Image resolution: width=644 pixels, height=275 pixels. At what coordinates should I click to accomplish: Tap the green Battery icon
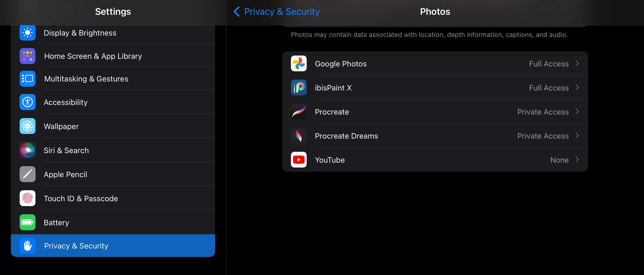[x=28, y=222]
